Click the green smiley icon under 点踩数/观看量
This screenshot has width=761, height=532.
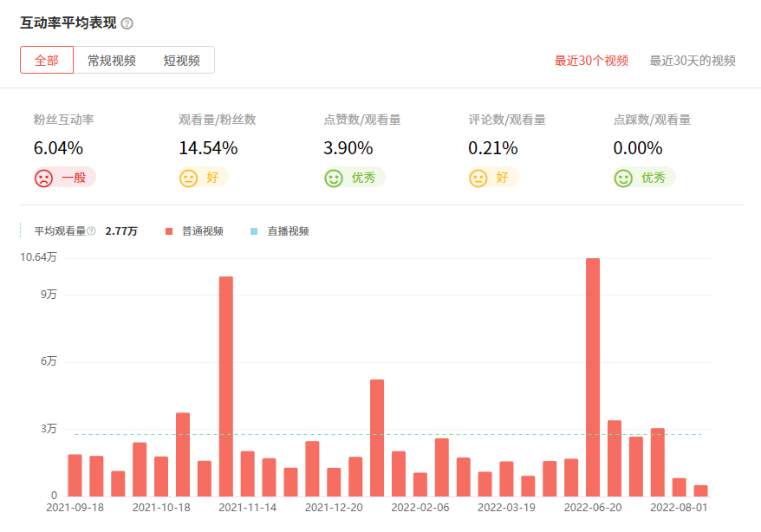tap(622, 178)
